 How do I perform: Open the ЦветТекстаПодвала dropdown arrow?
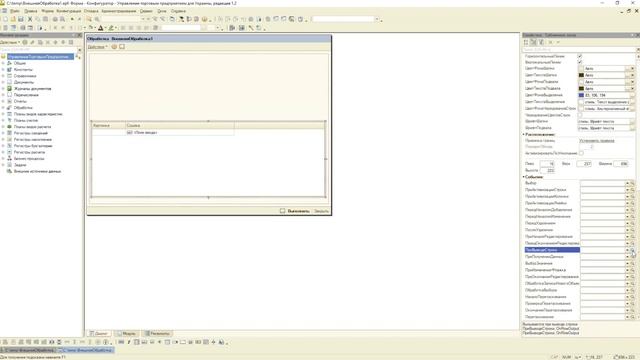click(632, 88)
